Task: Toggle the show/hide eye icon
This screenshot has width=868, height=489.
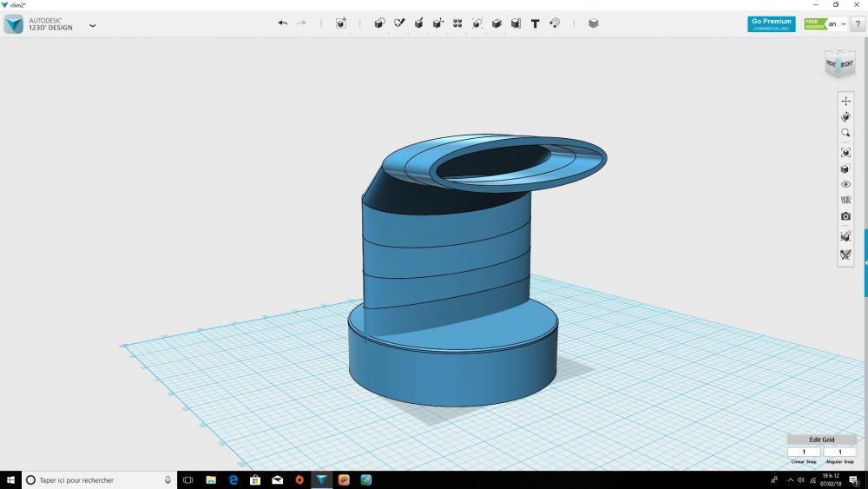Action: [x=845, y=184]
